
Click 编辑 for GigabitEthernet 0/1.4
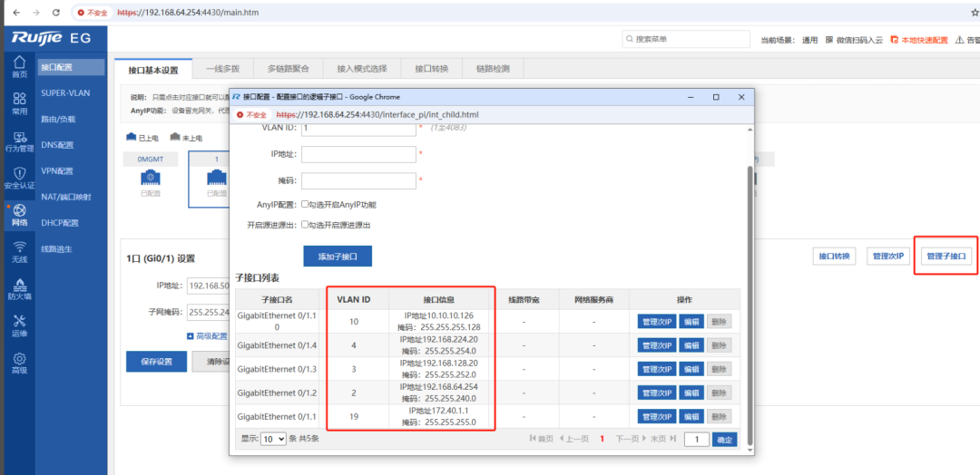coord(690,345)
